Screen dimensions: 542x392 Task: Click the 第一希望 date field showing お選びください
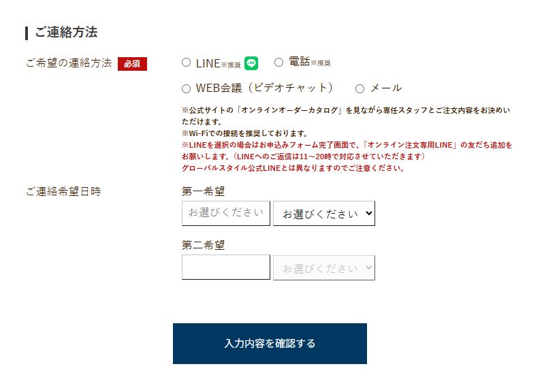click(225, 214)
